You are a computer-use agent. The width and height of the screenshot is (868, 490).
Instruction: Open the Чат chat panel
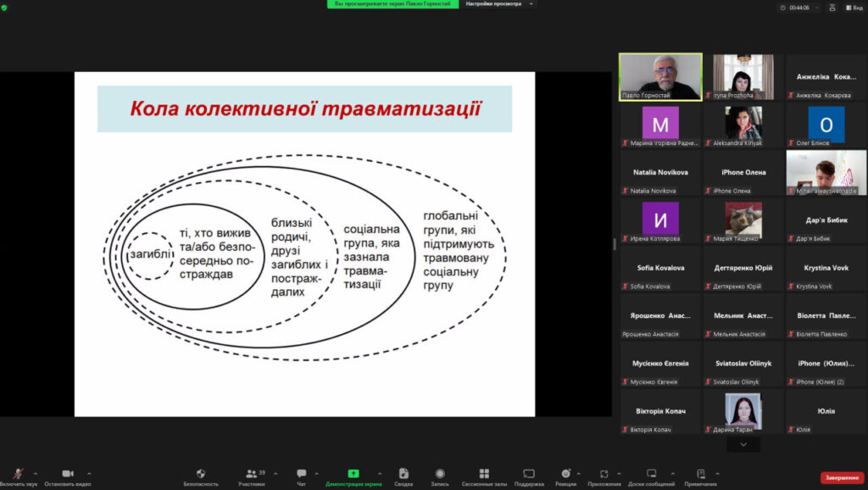(x=302, y=476)
